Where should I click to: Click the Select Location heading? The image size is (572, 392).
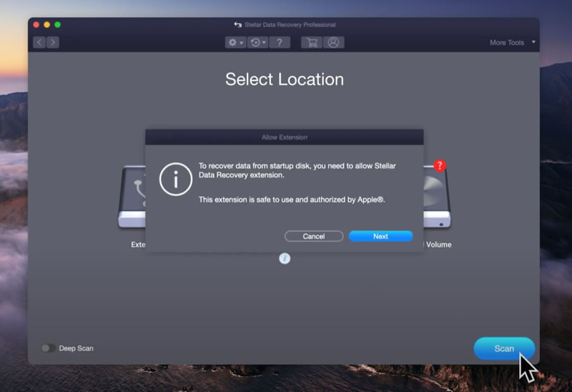coord(285,79)
